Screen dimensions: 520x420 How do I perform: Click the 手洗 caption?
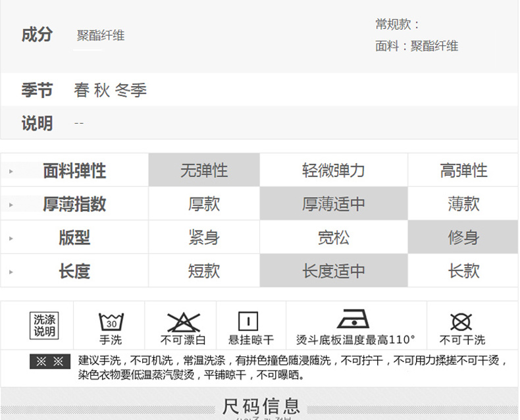pyautogui.click(x=111, y=340)
